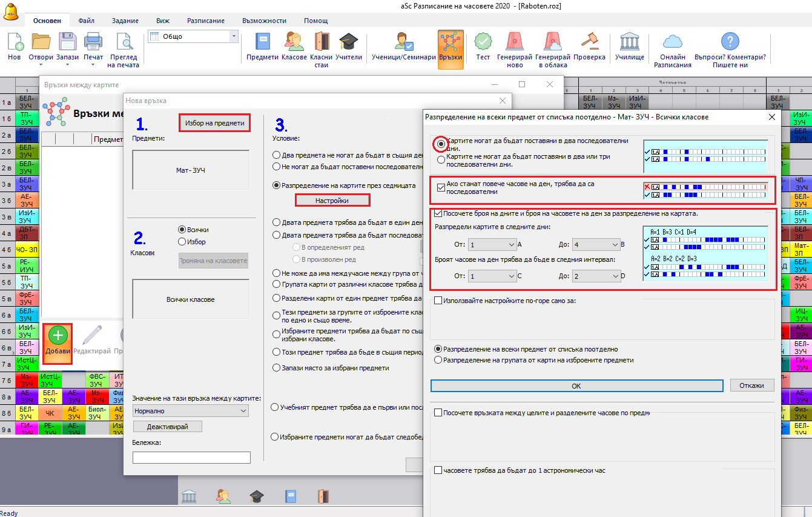812x517 pixels.
Task: Click inside the Бележка text field
Action: [191, 458]
